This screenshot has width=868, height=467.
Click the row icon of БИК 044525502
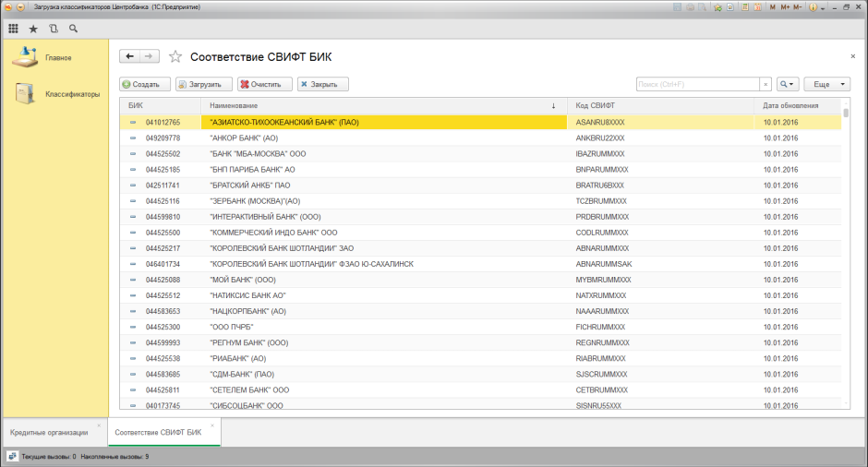(x=133, y=154)
